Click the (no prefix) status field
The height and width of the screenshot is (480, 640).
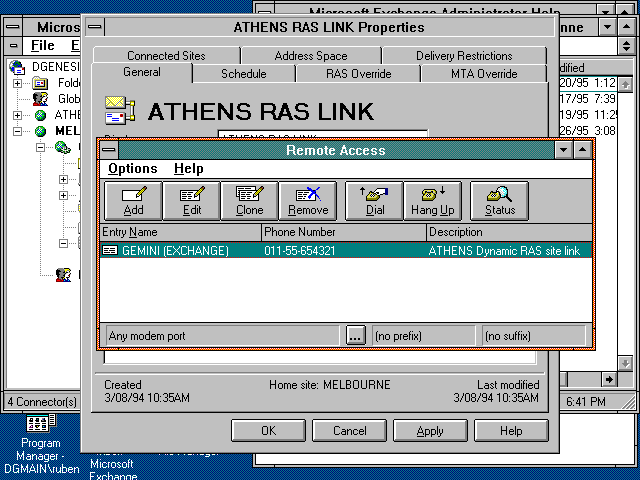[x=423, y=336]
